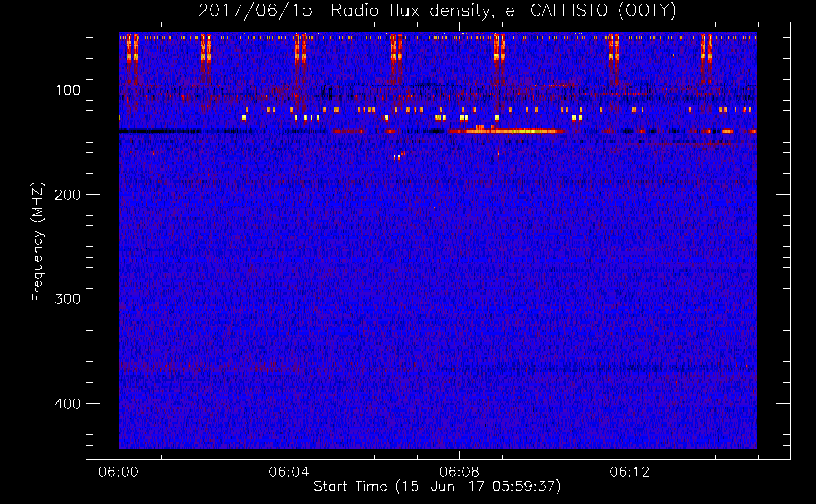
Task: Select the 'Frequency (MHZ)' y-axis label
Action: pyautogui.click(x=38, y=241)
